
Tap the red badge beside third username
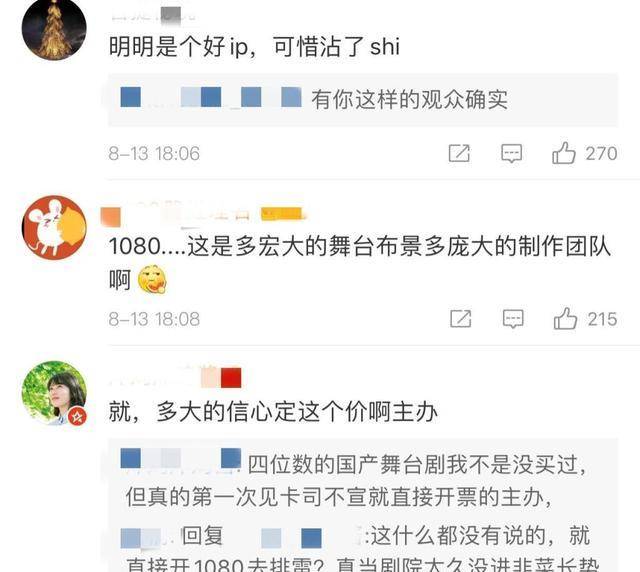click(231, 378)
